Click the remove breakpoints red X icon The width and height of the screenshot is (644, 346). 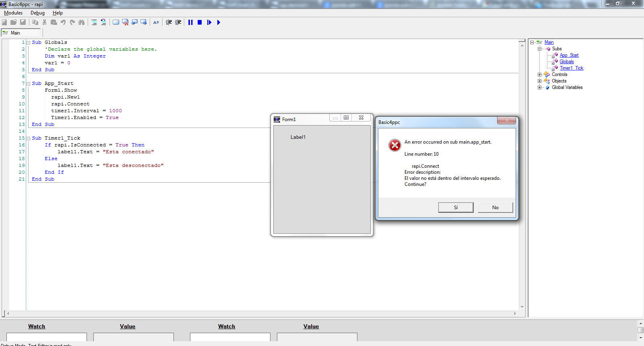(x=125, y=23)
